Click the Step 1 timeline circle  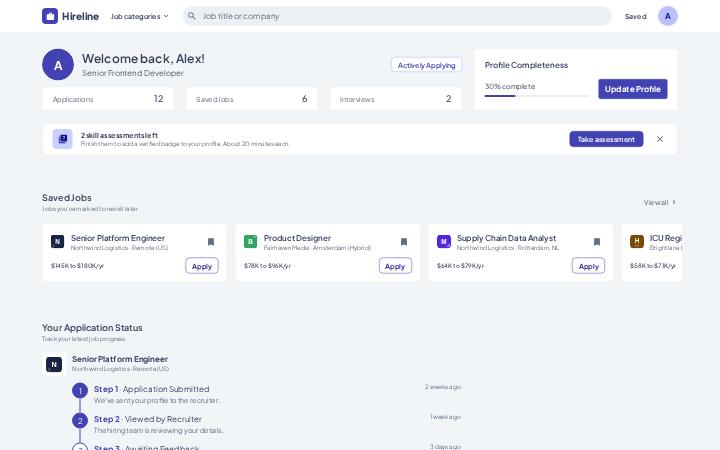(80, 391)
